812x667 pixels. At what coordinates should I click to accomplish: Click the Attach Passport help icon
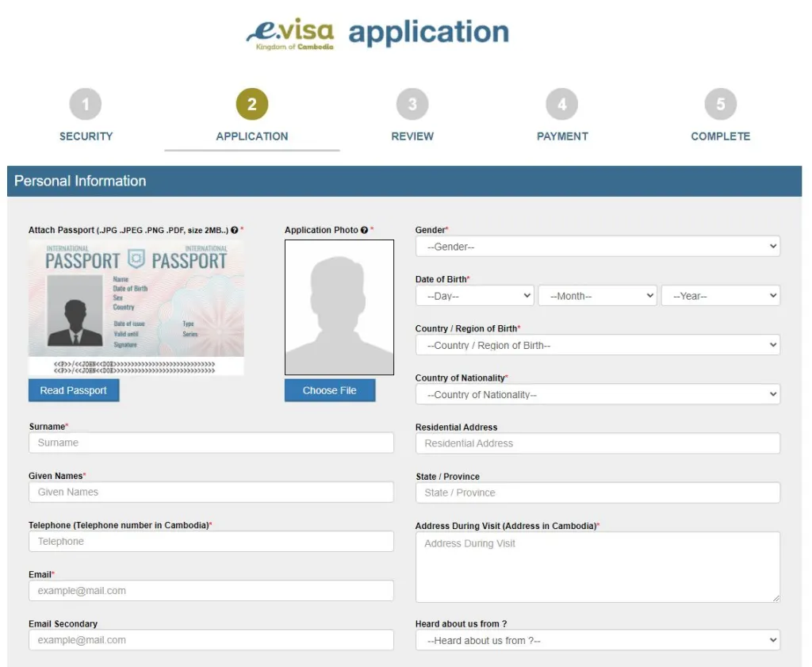click(x=235, y=230)
